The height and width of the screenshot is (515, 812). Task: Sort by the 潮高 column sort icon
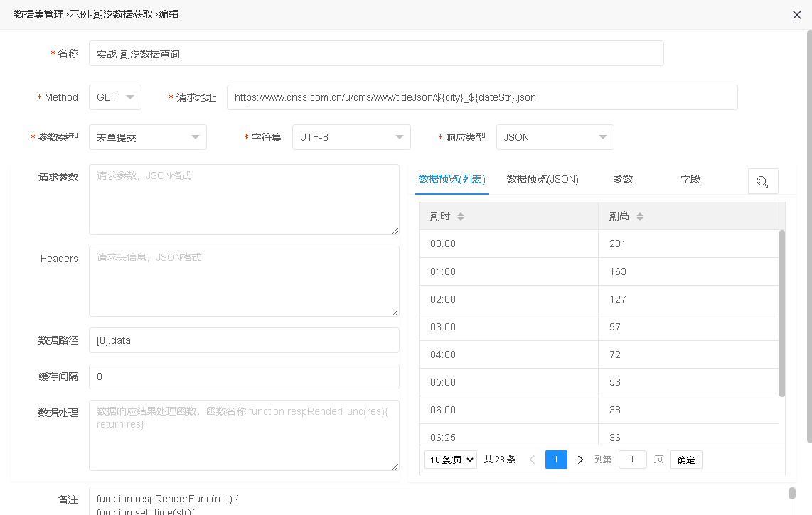640,217
